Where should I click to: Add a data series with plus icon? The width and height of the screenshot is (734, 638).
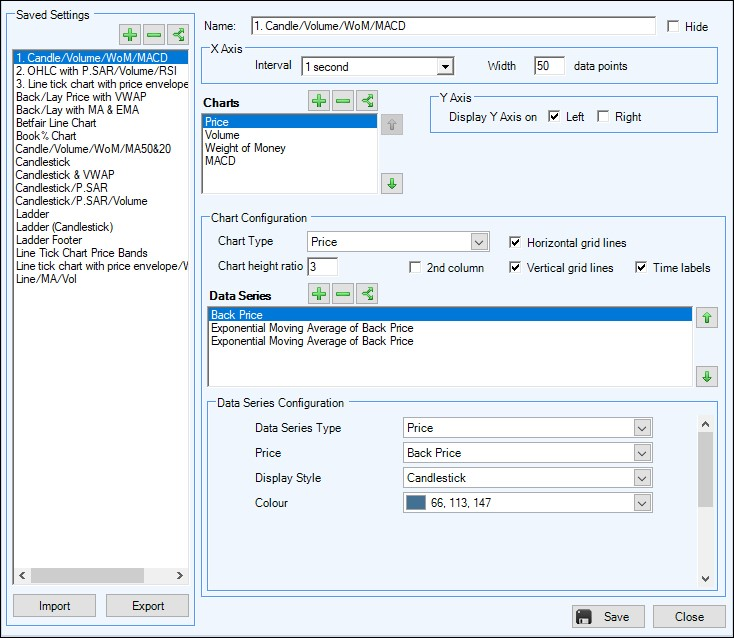(x=319, y=294)
